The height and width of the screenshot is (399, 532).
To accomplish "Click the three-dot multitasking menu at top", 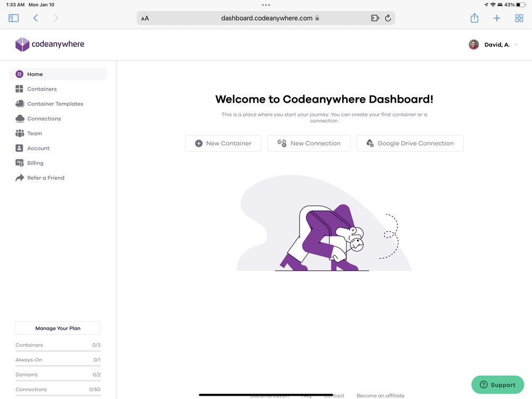I will [x=266, y=5].
